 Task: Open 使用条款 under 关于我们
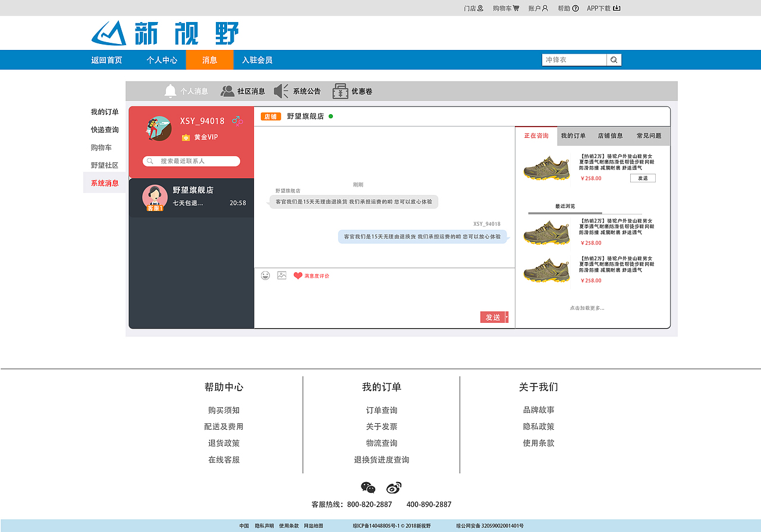pos(539,443)
